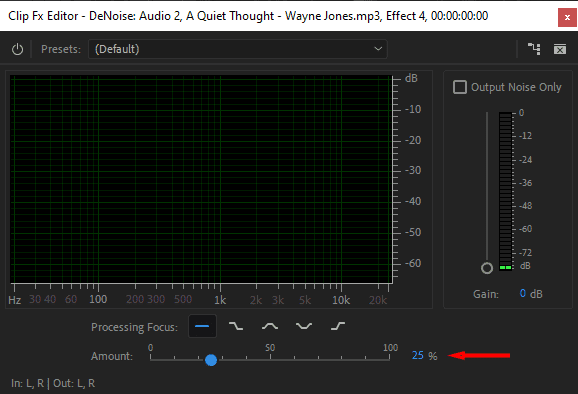
Task: Click the channel map routing icon
Action: 534,49
